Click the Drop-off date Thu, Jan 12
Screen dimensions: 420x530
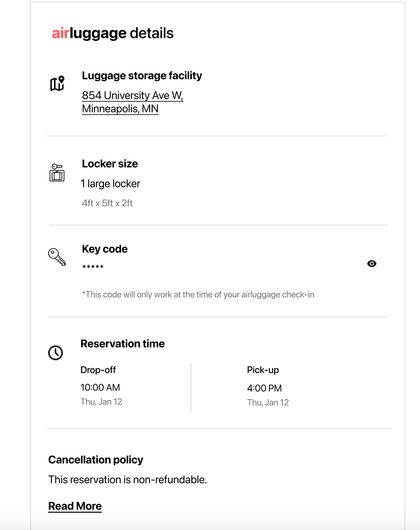[x=101, y=402]
